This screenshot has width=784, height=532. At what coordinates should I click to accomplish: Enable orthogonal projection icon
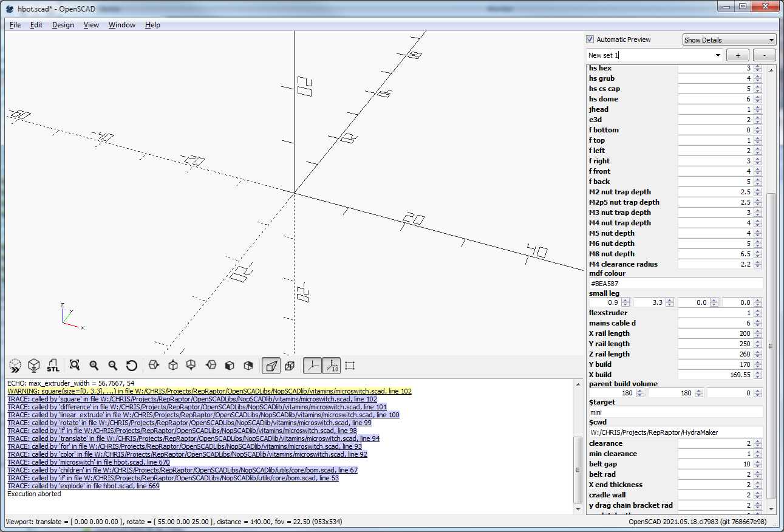coord(290,365)
